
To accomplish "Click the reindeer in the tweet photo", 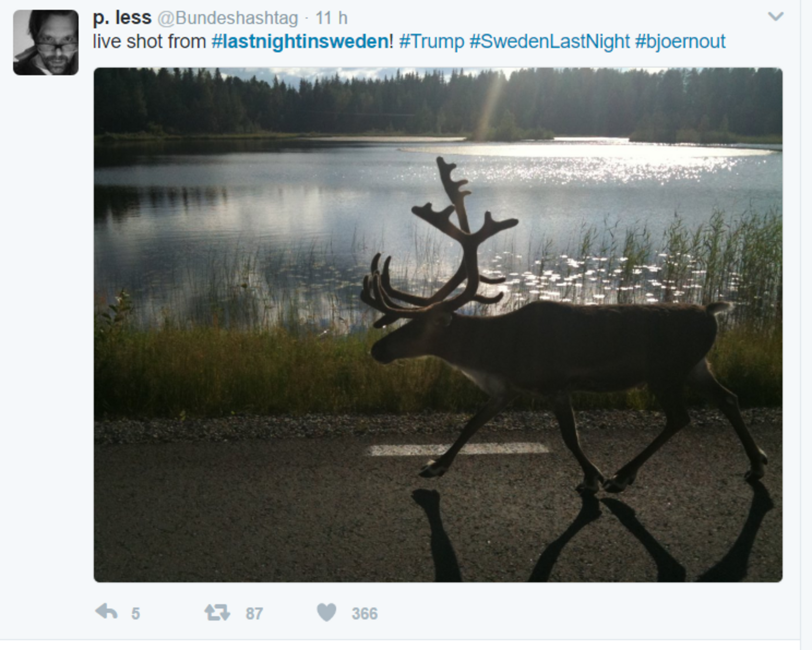I will click(565, 346).
